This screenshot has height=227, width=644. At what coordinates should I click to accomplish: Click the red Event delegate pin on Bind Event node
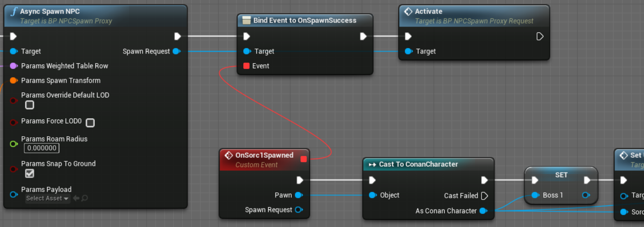[246, 66]
